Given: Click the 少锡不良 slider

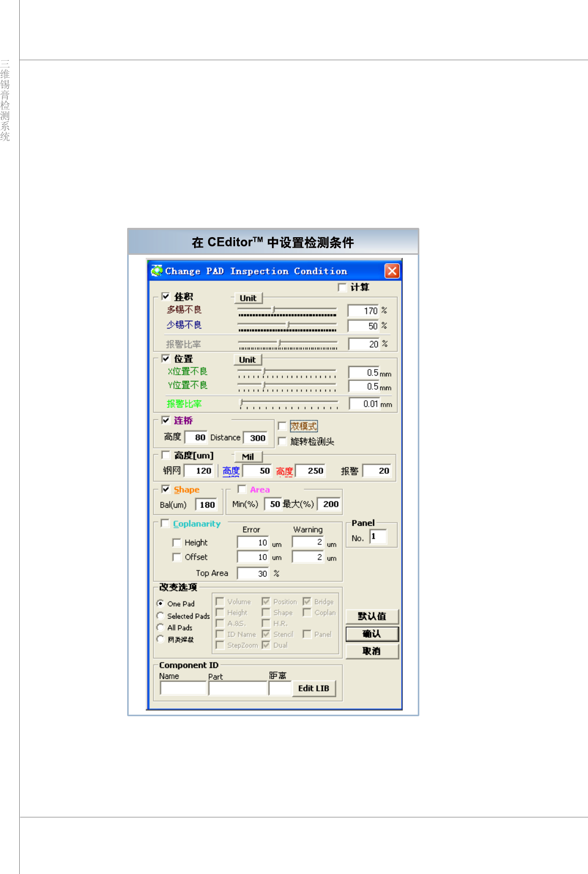Looking at the screenshot, I should pyautogui.click(x=287, y=326).
